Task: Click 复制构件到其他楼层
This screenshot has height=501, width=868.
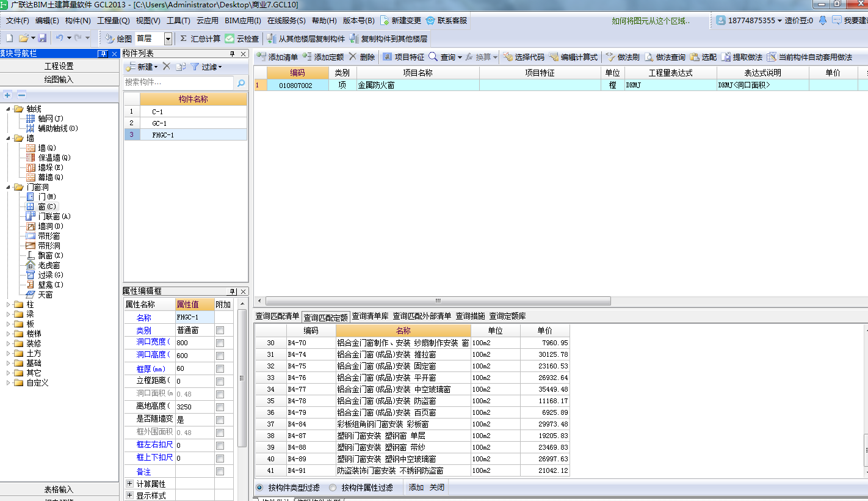Action: click(x=388, y=38)
